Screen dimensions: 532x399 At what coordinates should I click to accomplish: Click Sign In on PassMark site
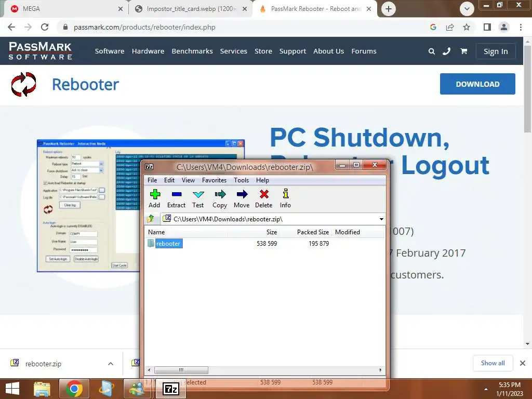[496, 51]
